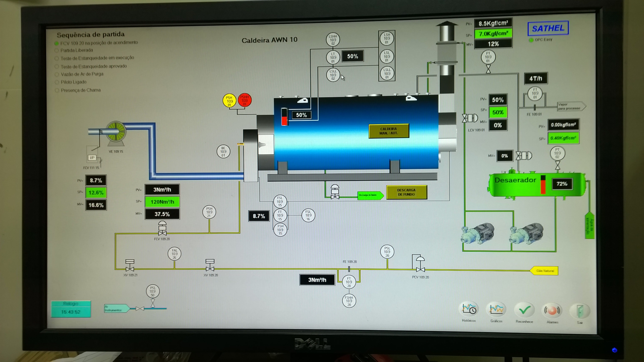The image size is (644, 362).
Task: Open the Alarmes alarm icon
Action: point(552,310)
